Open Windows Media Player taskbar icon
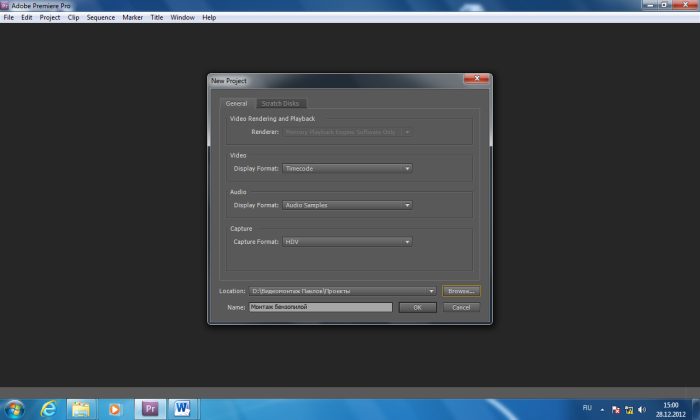 pyautogui.click(x=115, y=409)
